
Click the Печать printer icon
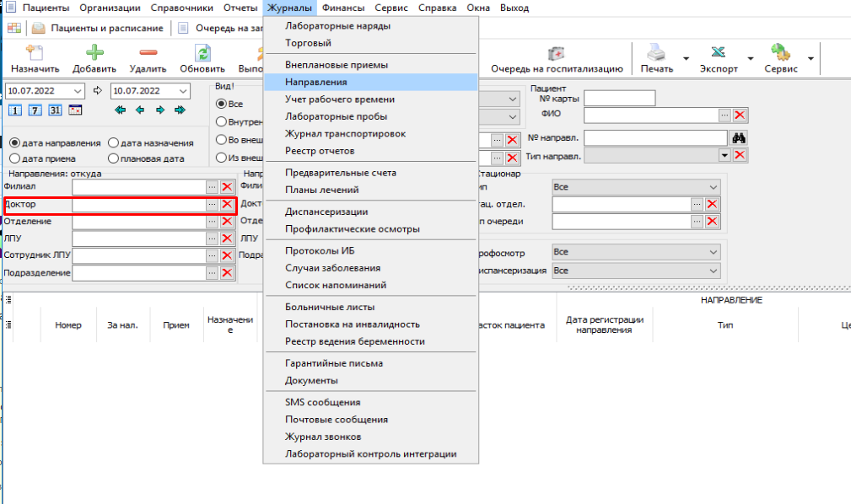pos(655,52)
